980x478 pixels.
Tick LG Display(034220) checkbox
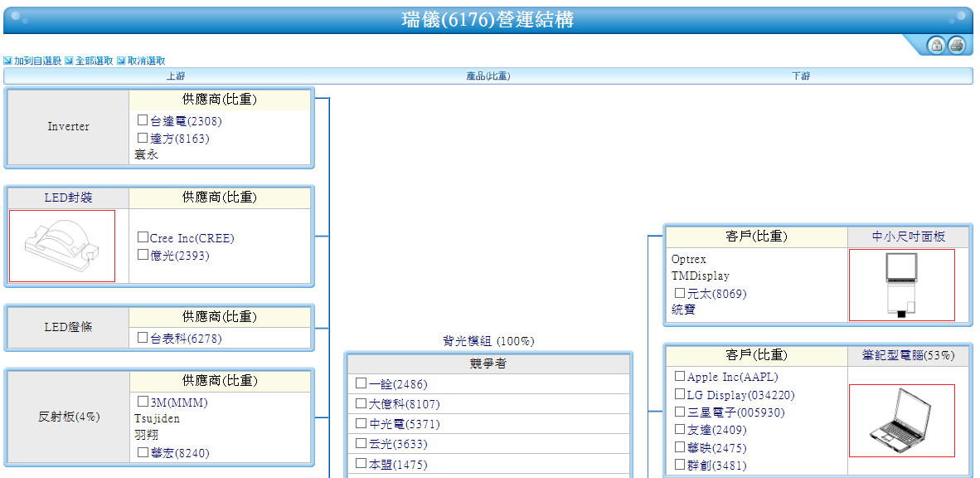[679, 394]
